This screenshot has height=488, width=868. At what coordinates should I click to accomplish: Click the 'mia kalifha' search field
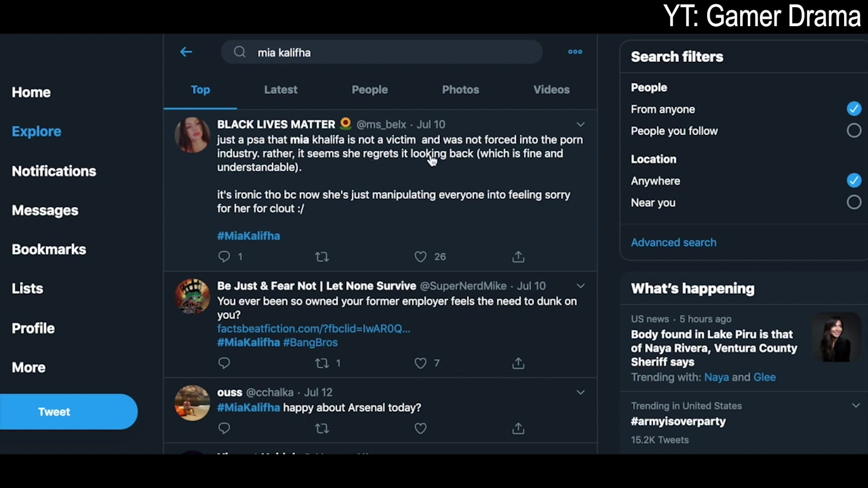click(382, 52)
